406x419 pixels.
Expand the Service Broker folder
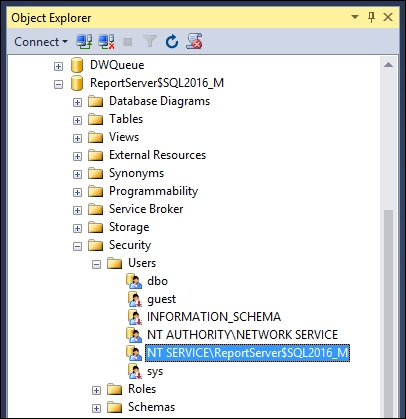[x=77, y=210]
